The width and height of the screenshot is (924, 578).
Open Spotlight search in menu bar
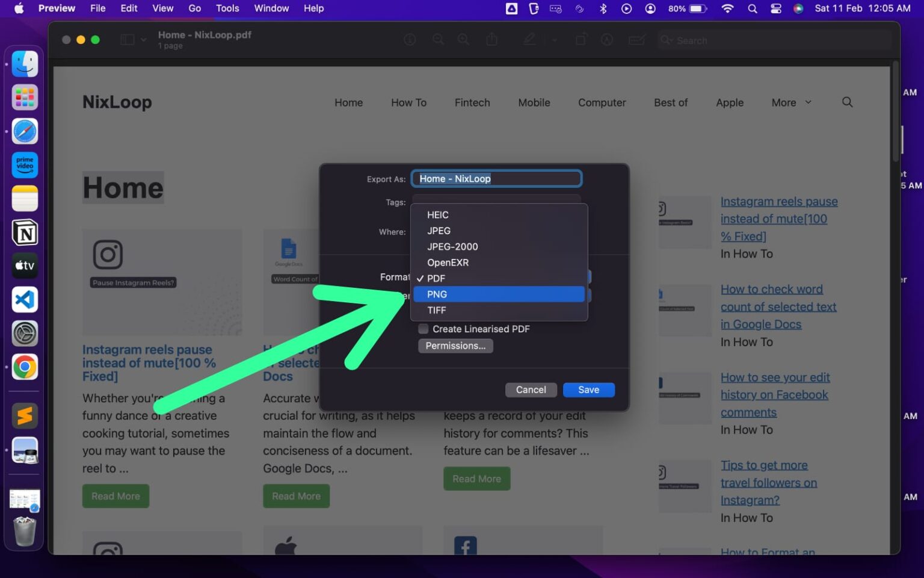click(752, 8)
